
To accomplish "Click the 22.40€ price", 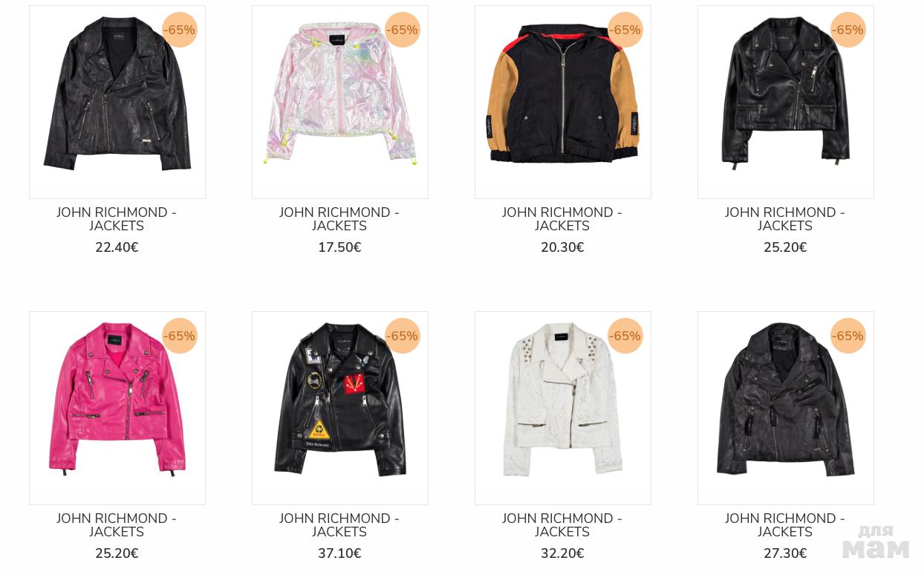I will pyautogui.click(x=117, y=247).
